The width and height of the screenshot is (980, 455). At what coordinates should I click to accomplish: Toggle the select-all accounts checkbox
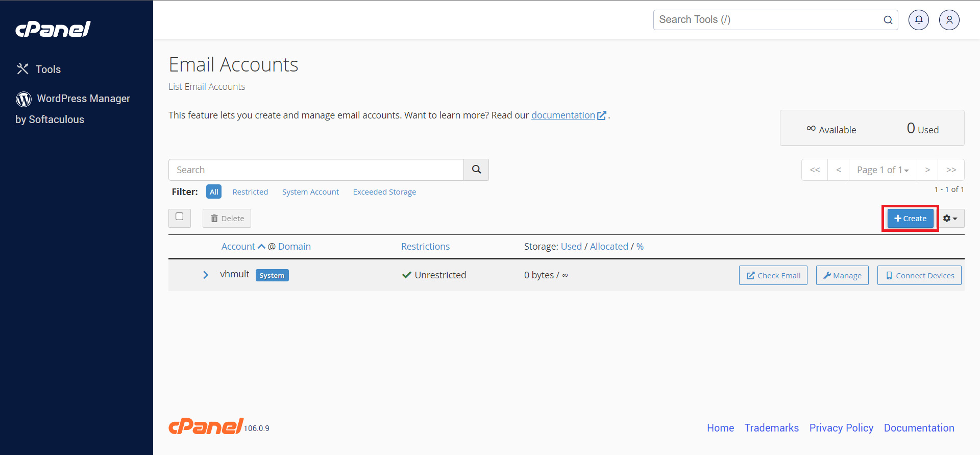(x=180, y=217)
